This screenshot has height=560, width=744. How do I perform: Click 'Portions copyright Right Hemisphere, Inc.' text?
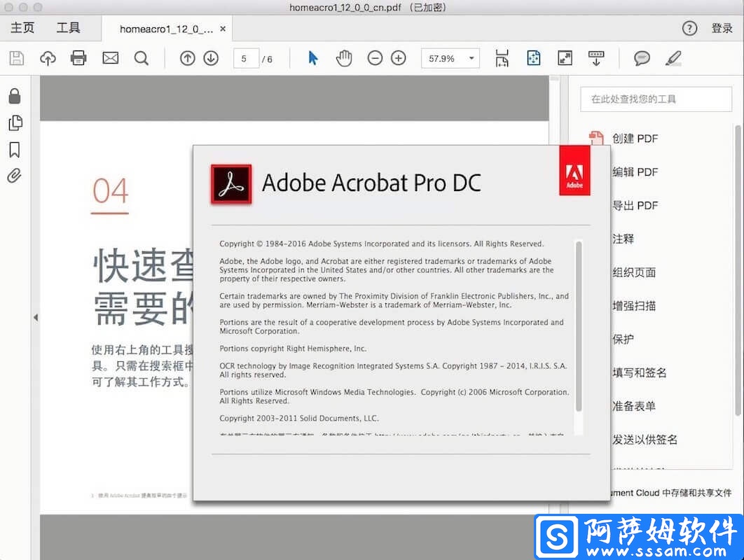[293, 349]
